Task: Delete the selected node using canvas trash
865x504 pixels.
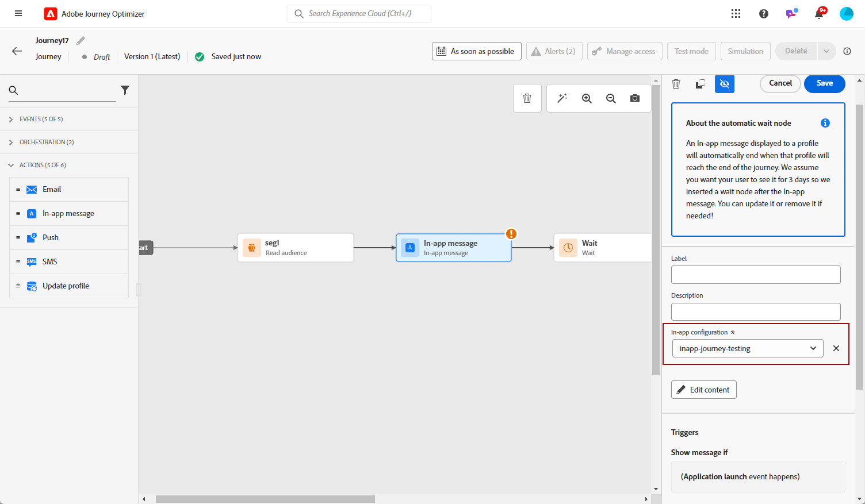Action: (x=527, y=98)
